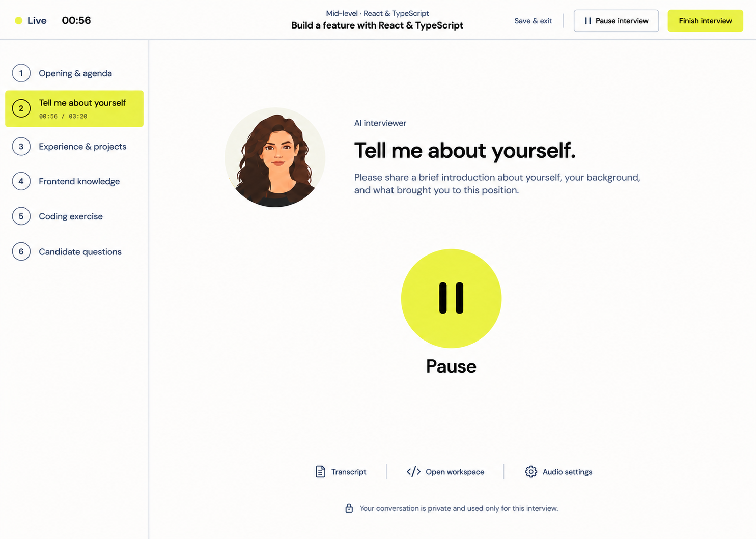
Task: Click the brief introduction prompt text
Action: pos(497,184)
